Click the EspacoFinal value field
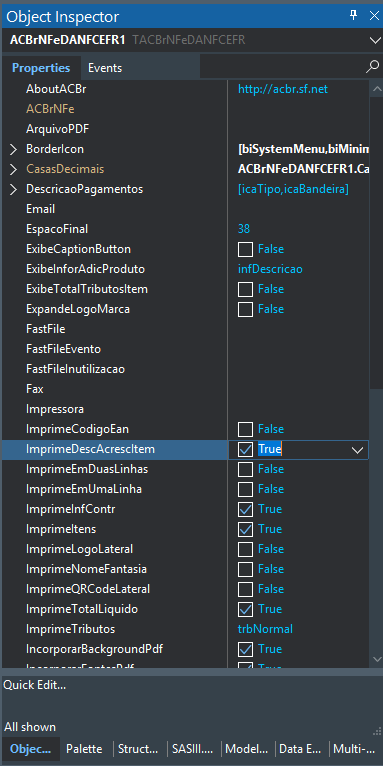 (x=299, y=229)
